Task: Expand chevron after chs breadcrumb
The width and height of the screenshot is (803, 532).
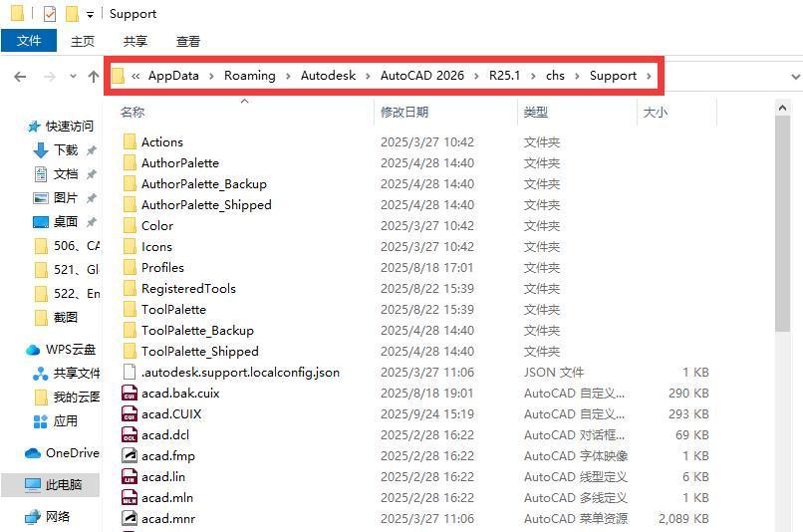Action: click(x=577, y=77)
